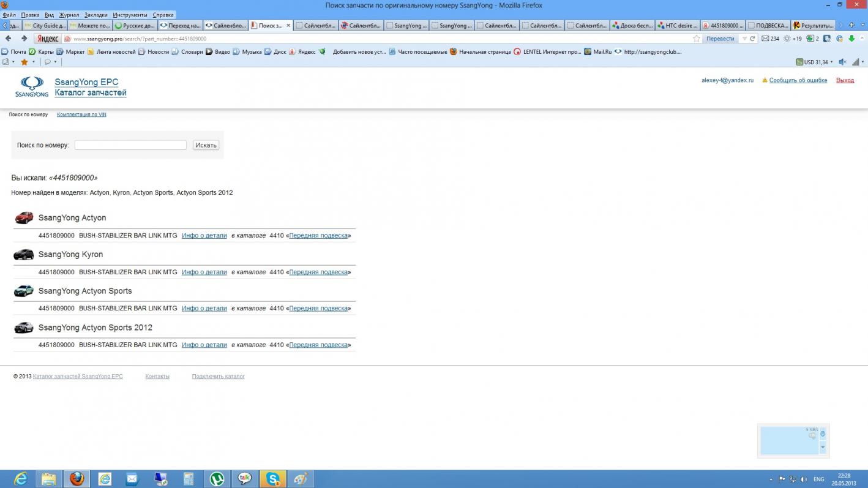
Task: Open Internet Explorer from the taskbar
Action: [21, 479]
